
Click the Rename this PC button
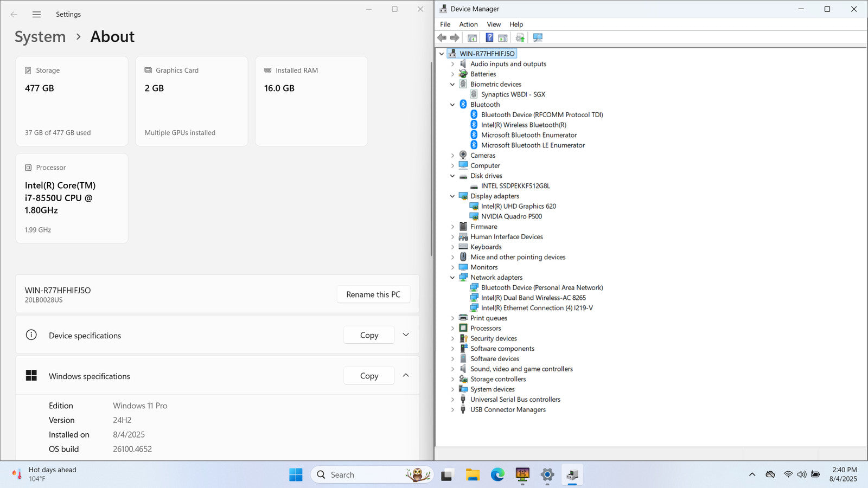pos(373,294)
